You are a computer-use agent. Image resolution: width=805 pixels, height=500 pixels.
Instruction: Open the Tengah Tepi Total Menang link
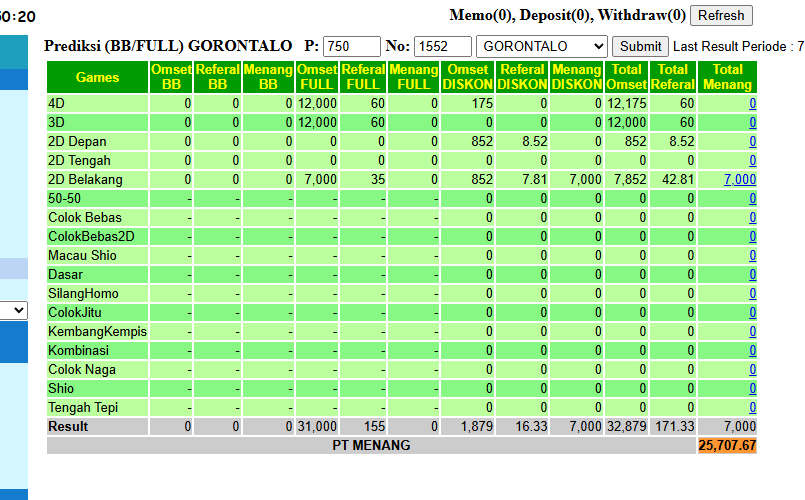[x=753, y=407]
